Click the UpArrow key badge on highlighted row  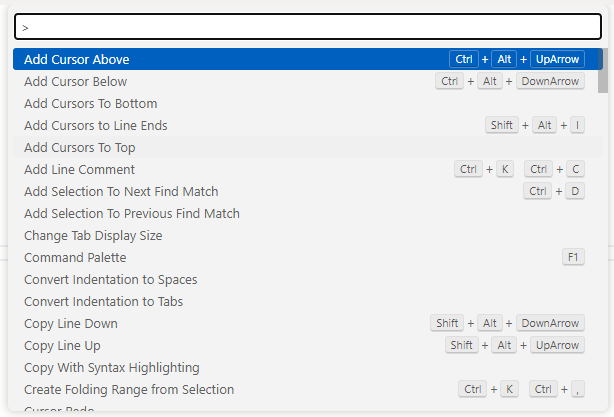click(x=557, y=60)
